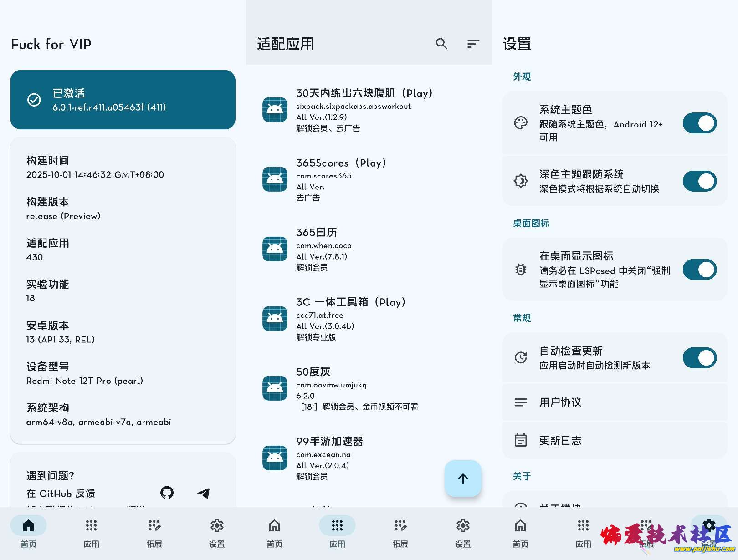Open the sort filter icon
This screenshot has height=560, width=738.
point(473,44)
